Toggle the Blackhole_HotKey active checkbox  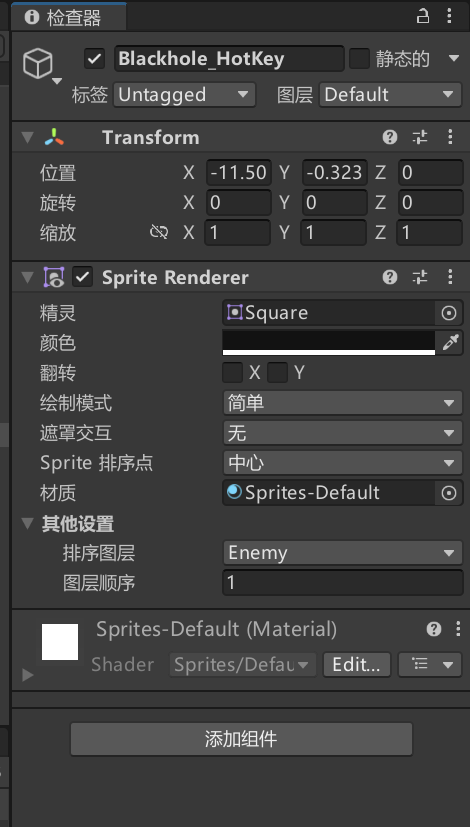click(94, 59)
